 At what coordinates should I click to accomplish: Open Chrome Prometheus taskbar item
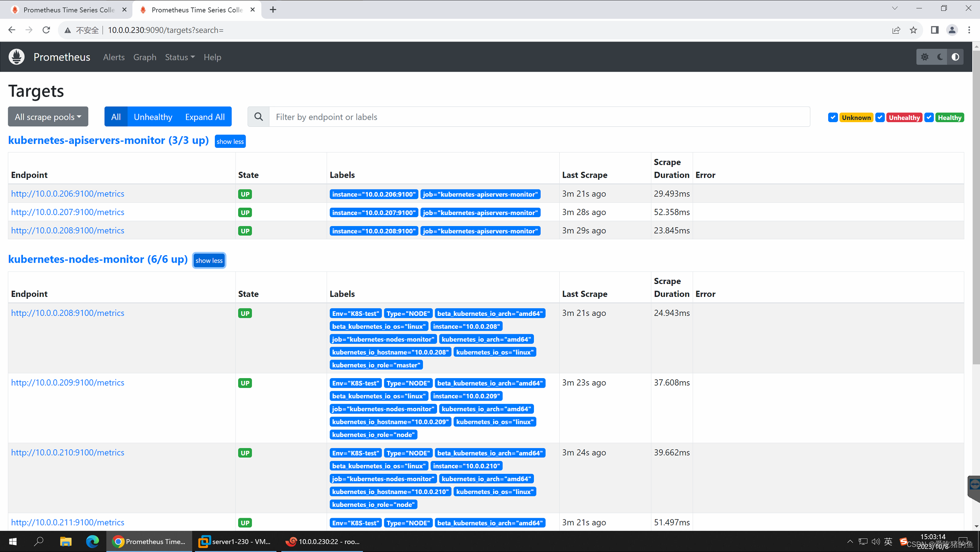click(x=149, y=541)
